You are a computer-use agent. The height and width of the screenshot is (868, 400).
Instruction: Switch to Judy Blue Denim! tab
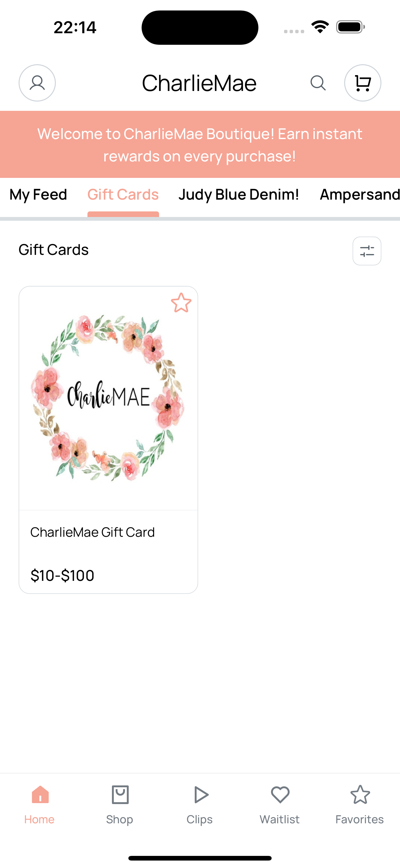239,195
